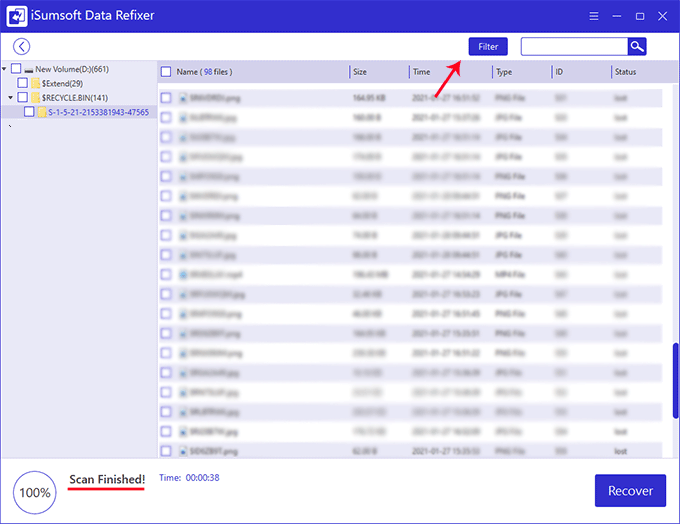Toggle select-all checkbox beside Name header
The width and height of the screenshot is (680, 524).
point(166,72)
